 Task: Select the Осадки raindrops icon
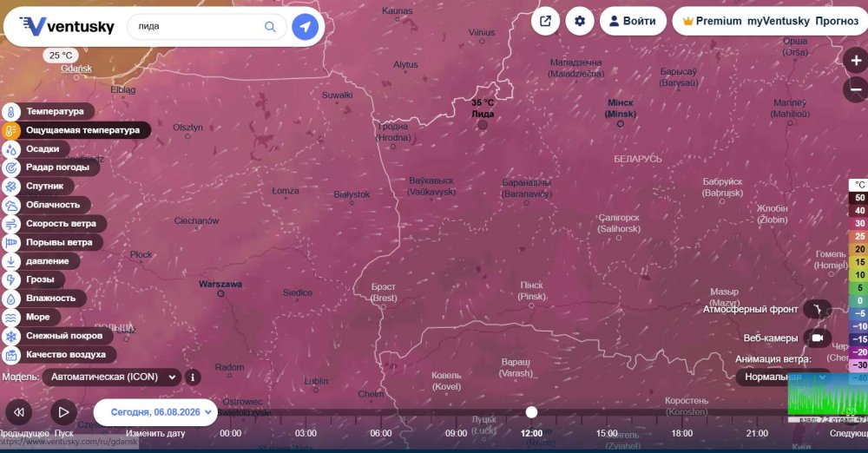click(x=11, y=149)
